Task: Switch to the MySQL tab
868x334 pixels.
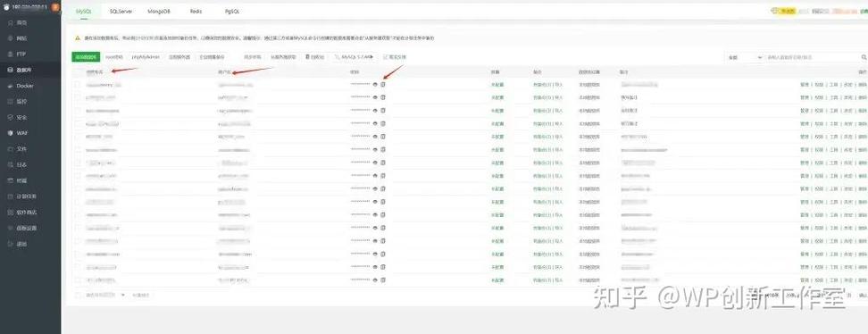Action: point(83,11)
